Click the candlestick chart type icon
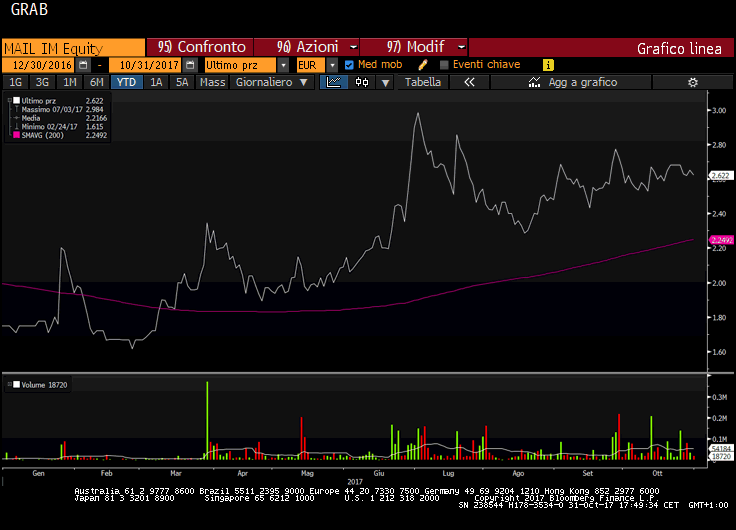This screenshot has width=736, height=530. coord(362,82)
